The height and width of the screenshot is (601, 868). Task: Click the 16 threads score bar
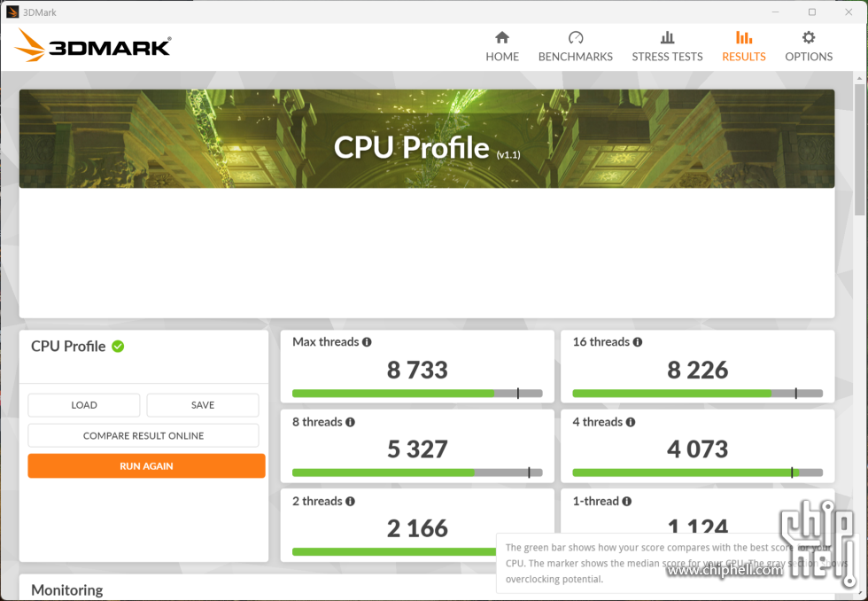[x=698, y=394]
